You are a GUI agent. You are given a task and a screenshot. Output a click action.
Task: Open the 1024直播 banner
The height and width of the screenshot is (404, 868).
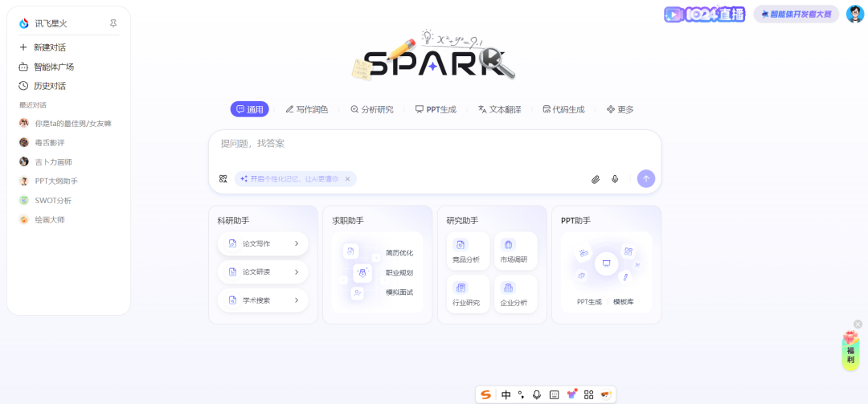click(705, 14)
